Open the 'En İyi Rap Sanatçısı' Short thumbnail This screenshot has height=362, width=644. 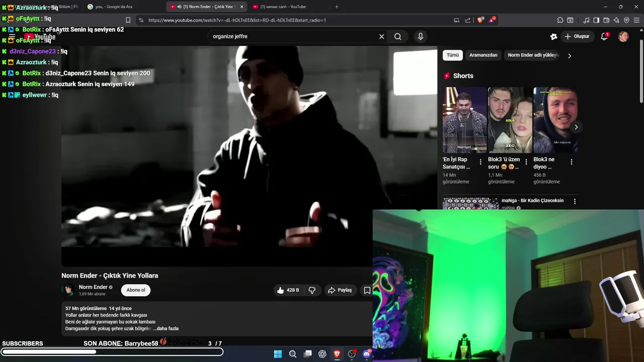coord(464,120)
